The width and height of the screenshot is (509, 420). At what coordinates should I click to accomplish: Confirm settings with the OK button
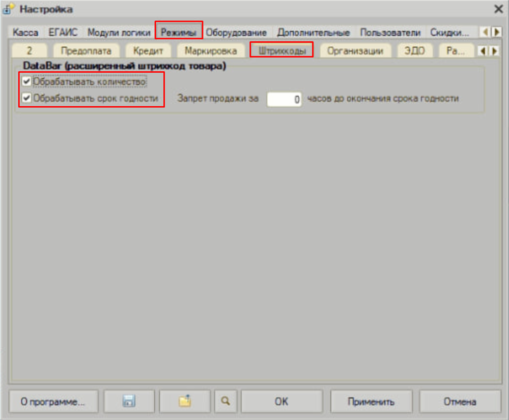(281, 401)
